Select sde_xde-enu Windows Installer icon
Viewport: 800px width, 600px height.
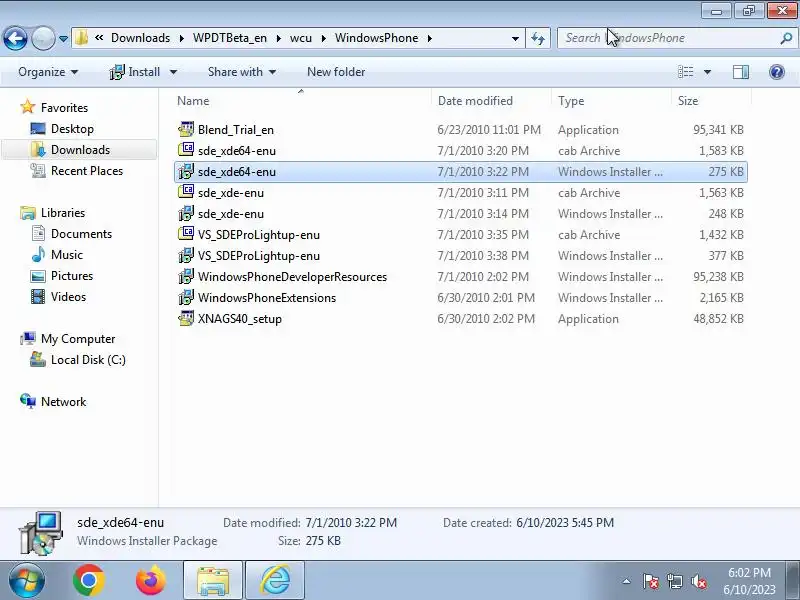tap(186, 213)
